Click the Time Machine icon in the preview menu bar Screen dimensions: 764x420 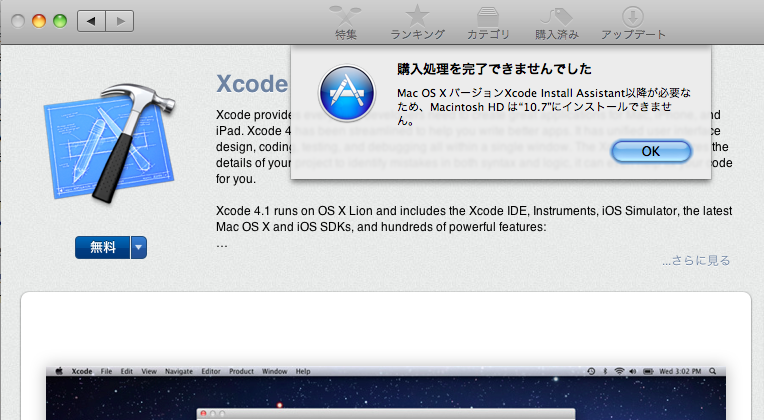pos(591,371)
